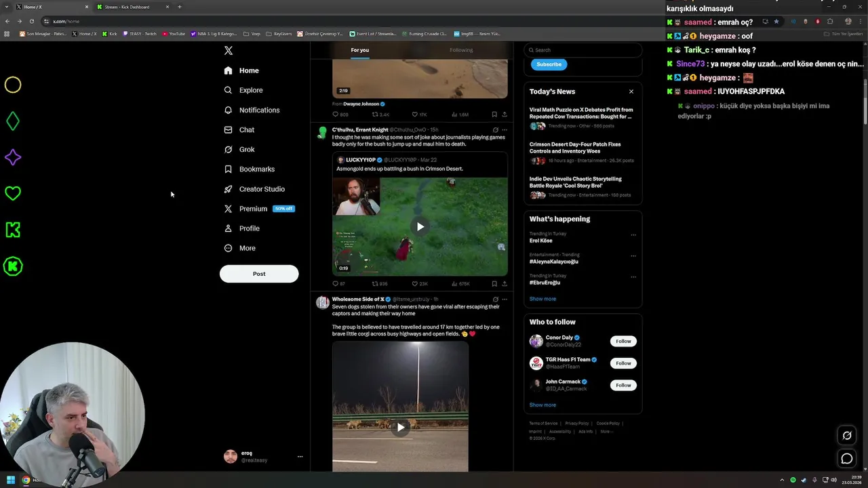View analytics of C'thulhu post (675K)

pyautogui.click(x=460, y=284)
